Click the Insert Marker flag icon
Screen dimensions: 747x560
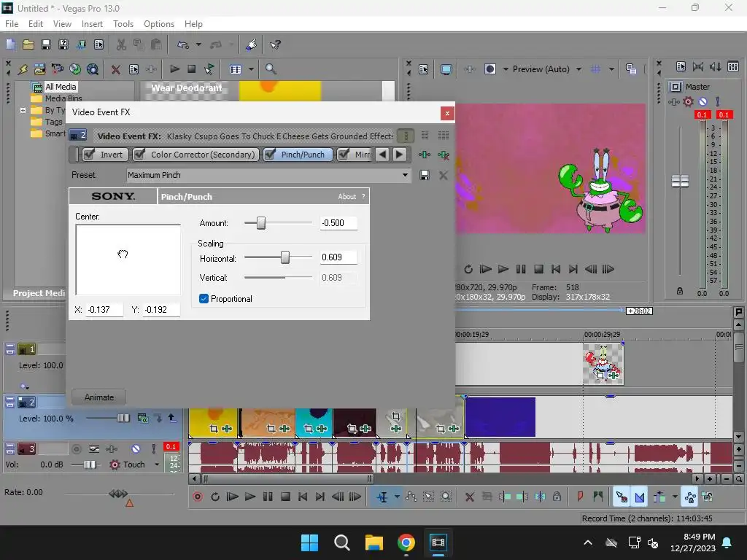tap(580, 497)
